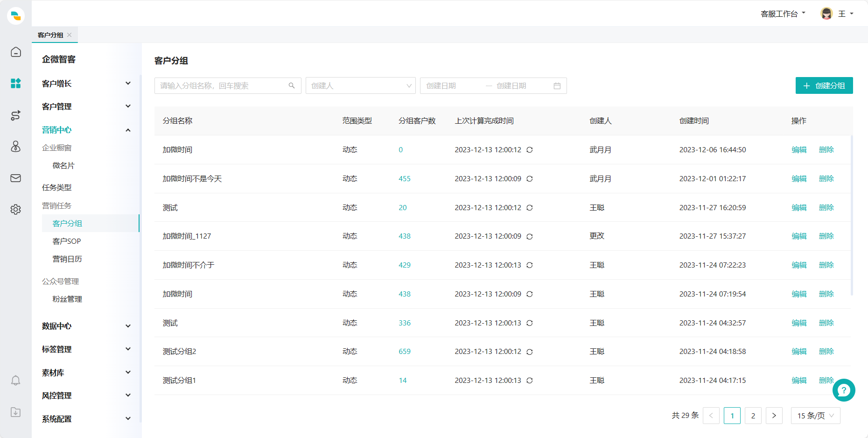This screenshot has height=438, width=868.
Task: Click the user avatar picture
Action: click(x=826, y=14)
